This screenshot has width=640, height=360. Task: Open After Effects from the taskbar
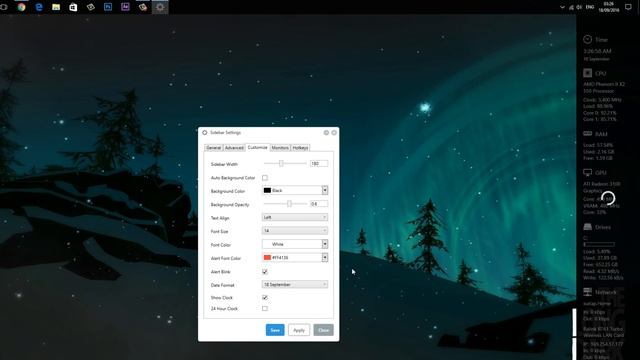click(x=125, y=7)
